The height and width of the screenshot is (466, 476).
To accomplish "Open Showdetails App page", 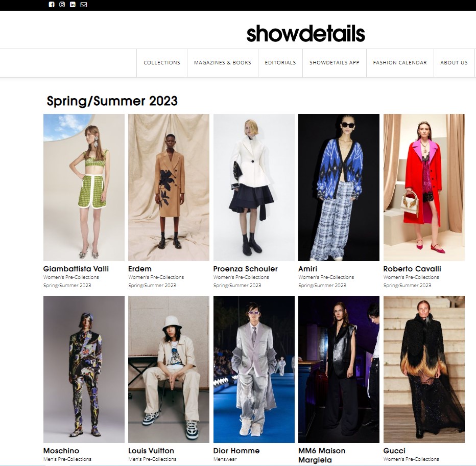I will coord(334,62).
